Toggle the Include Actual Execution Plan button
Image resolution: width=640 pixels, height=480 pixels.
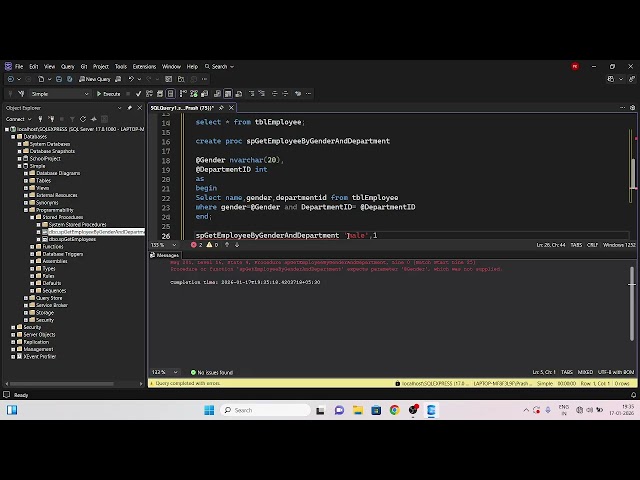tap(183, 94)
